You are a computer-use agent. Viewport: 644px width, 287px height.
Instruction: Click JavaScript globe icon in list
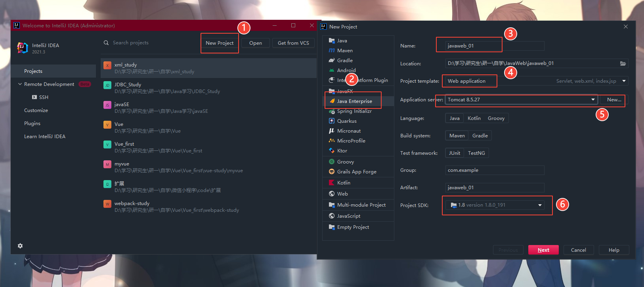click(332, 216)
